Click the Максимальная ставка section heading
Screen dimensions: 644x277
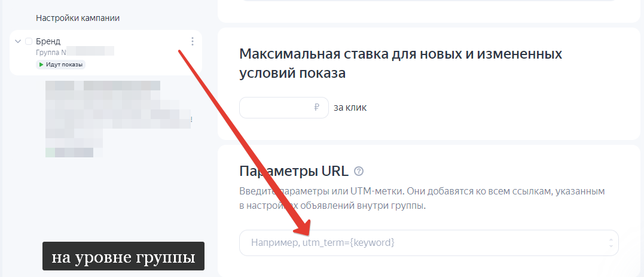point(401,63)
